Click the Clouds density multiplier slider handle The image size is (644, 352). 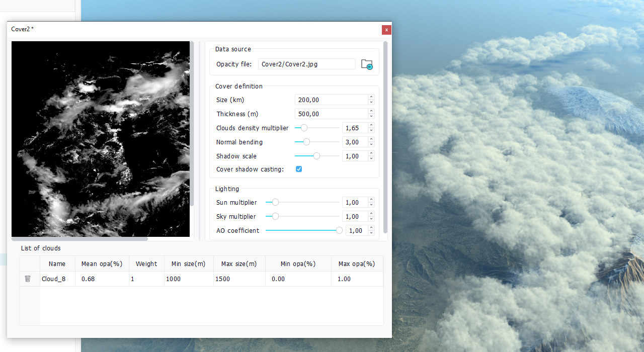[x=304, y=128]
